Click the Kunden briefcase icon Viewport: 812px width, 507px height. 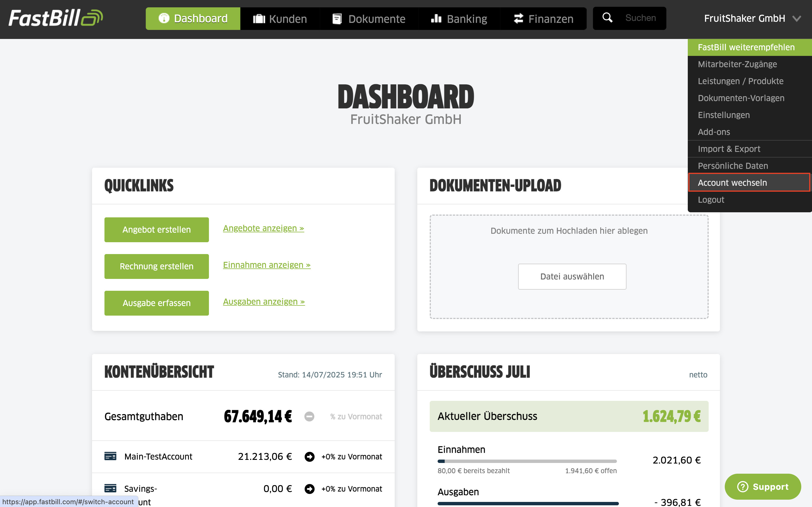[259, 19]
